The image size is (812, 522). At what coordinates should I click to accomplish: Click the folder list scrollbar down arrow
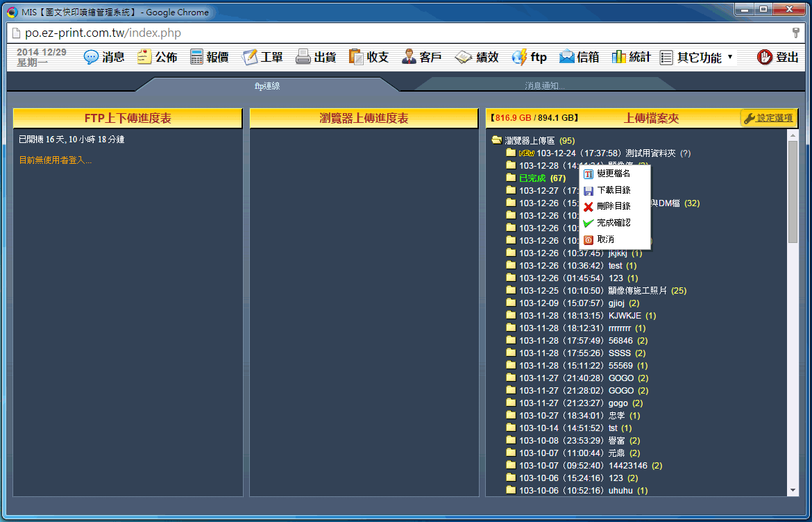[793, 491]
